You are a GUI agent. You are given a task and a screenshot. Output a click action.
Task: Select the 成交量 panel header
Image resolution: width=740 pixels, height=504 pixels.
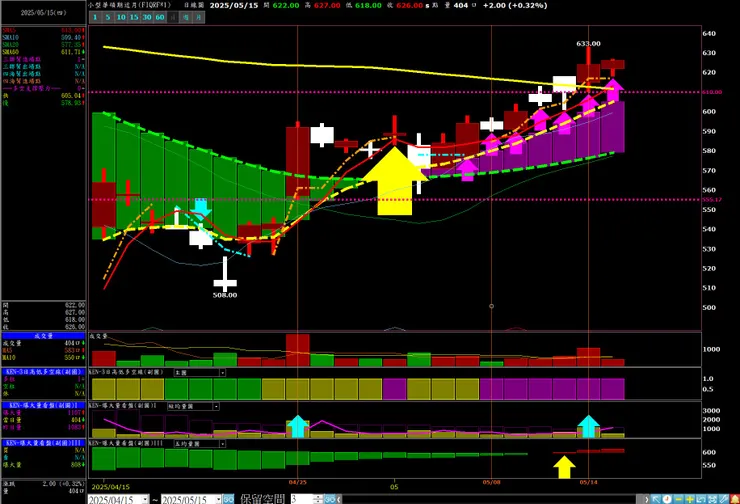click(x=43, y=336)
